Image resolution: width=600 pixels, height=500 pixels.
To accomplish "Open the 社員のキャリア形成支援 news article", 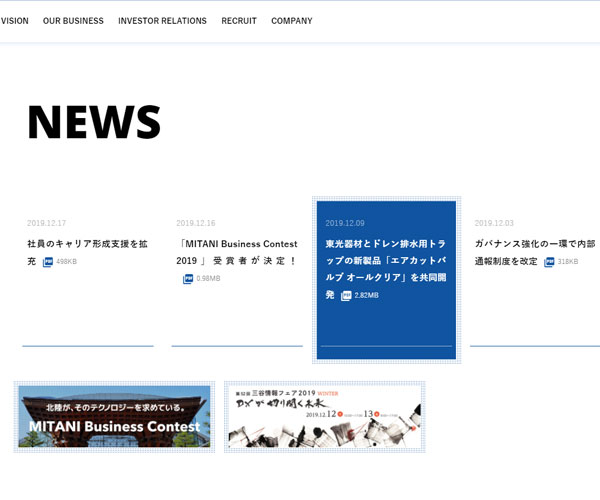I will point(87,244).
